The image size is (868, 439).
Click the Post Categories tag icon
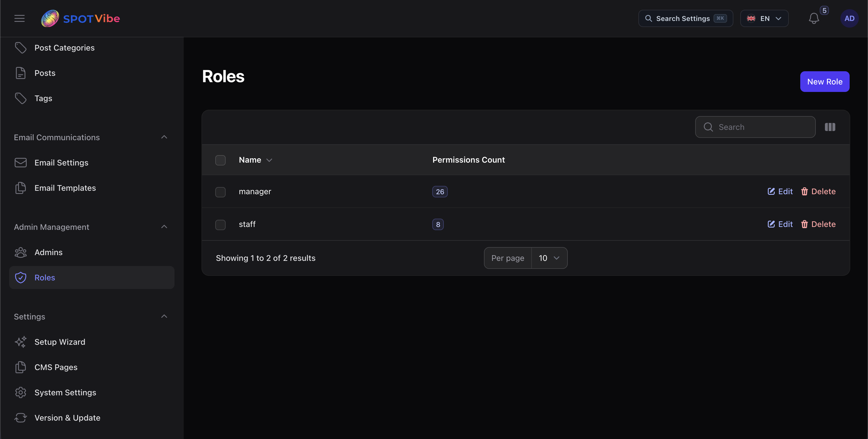[x=21, y=48]
